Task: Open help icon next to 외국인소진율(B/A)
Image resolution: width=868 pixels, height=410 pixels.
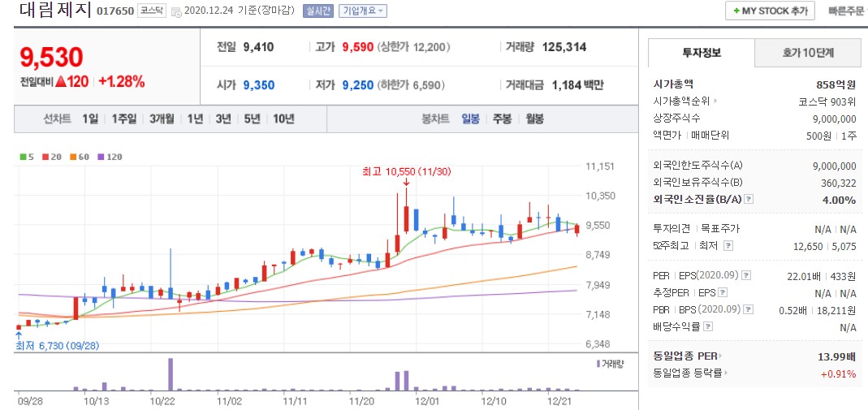Action: pos(749,199)
